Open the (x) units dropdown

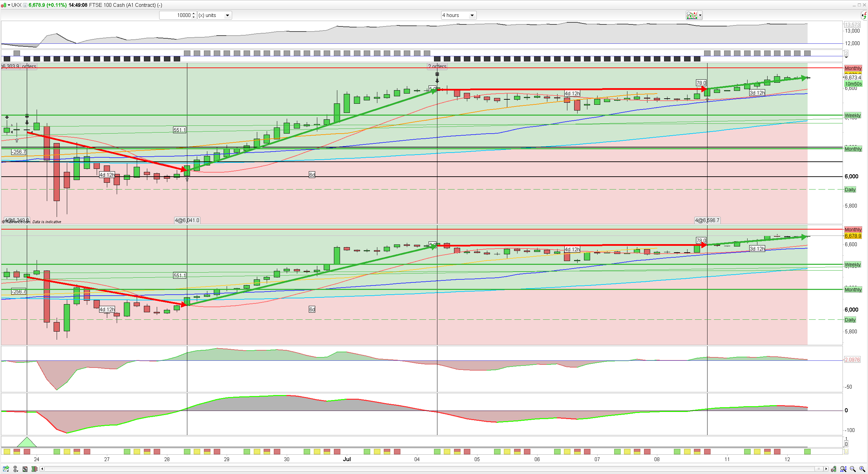coord(214,15)
